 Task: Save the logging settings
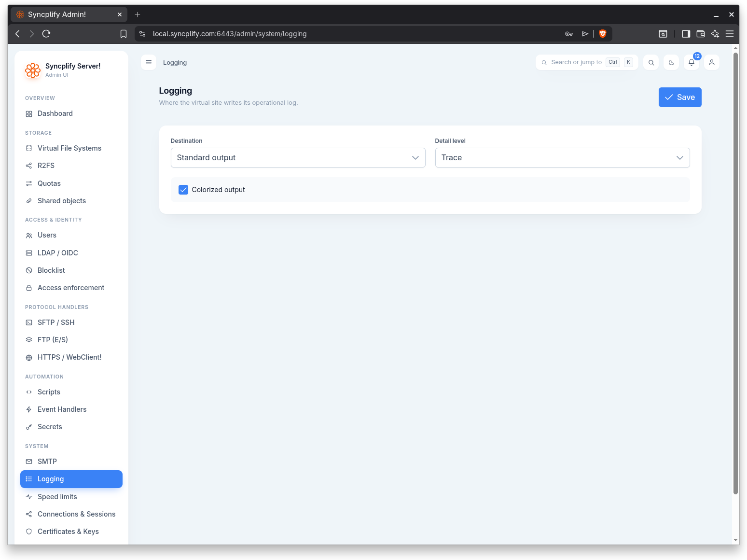pos(680,98)
